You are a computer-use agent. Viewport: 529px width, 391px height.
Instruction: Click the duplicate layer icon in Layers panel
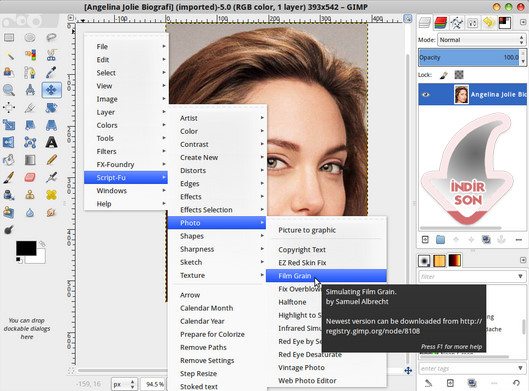[486, 240]
